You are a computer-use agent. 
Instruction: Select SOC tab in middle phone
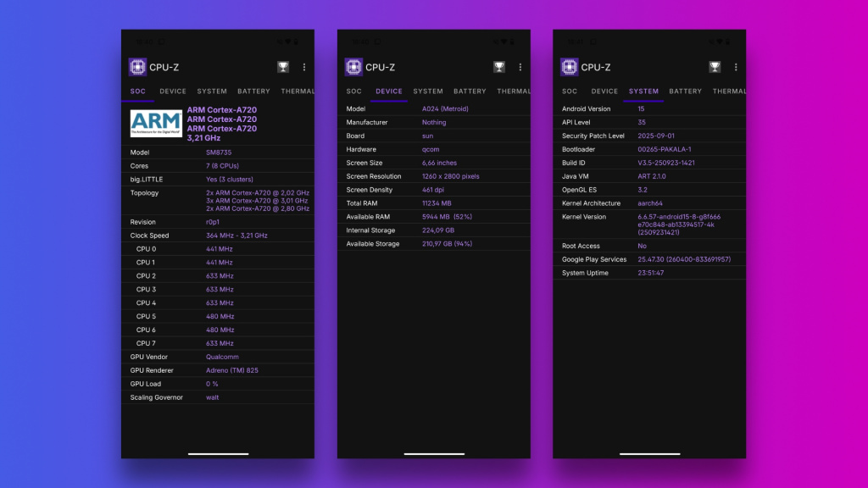(353, 91)
